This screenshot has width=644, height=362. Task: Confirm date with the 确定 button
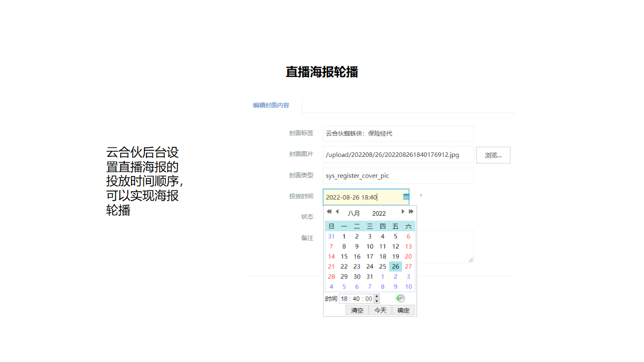(x=404, y=310)
